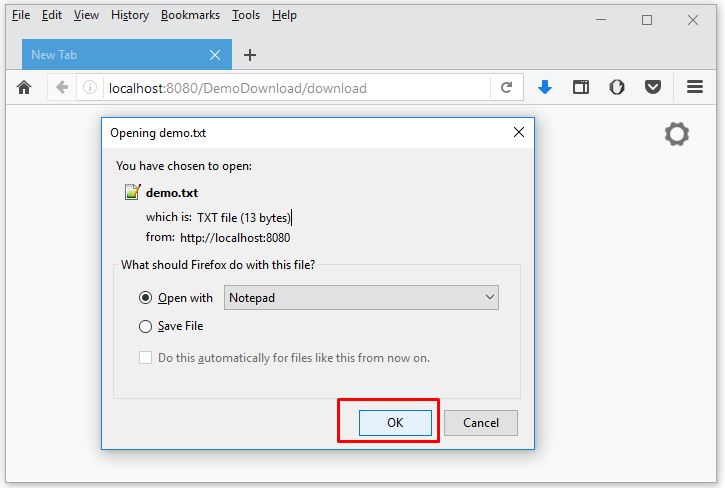725x488 pixels.
Task: Click the http://localhost:8080 source text
Action: [x=235, y=238]
